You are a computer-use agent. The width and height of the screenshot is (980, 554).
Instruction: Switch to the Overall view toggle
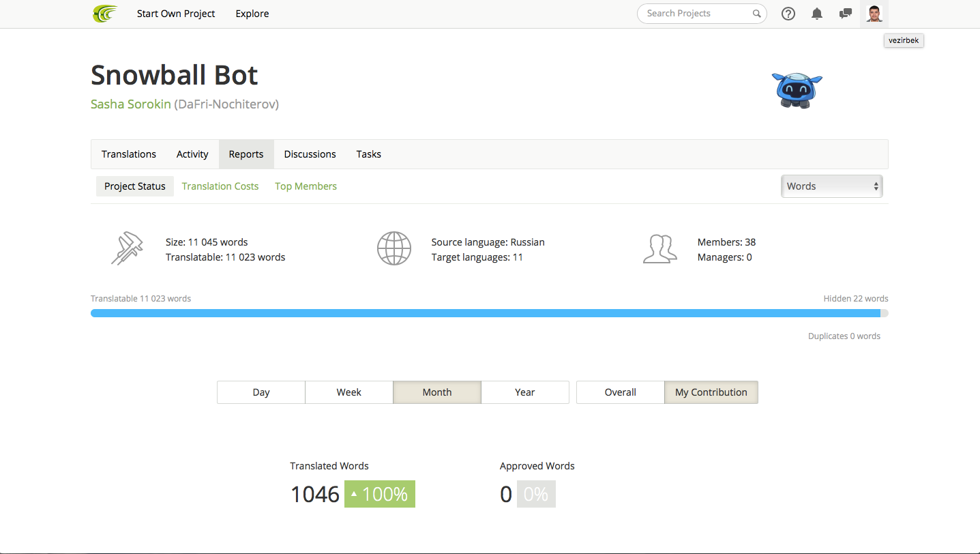coord(621,392)
